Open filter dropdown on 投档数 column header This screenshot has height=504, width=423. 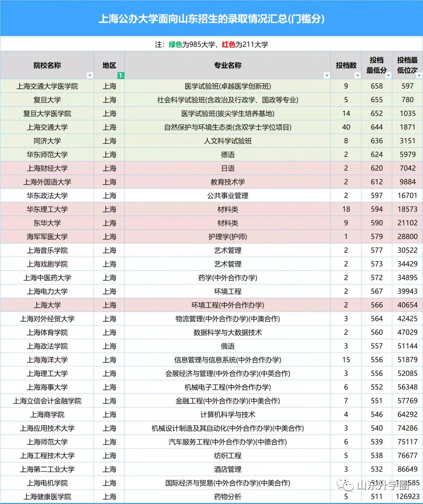(357, 76)
